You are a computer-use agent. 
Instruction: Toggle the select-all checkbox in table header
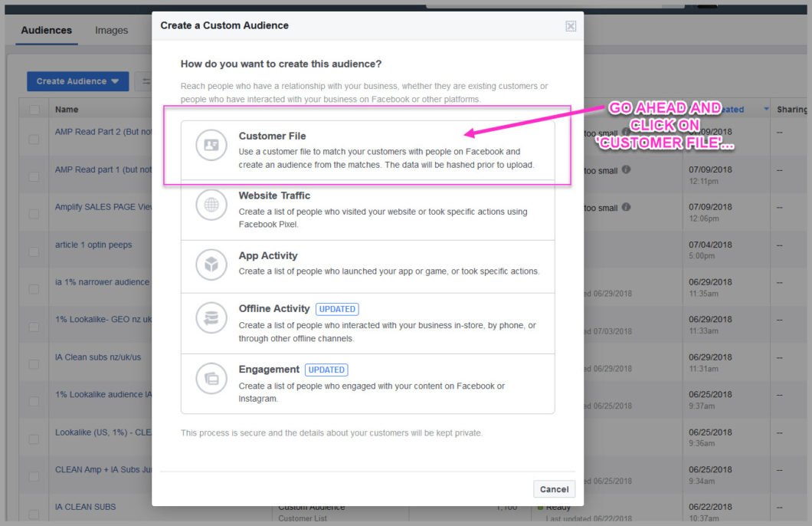pyautogui.click(x=34, y=110)
